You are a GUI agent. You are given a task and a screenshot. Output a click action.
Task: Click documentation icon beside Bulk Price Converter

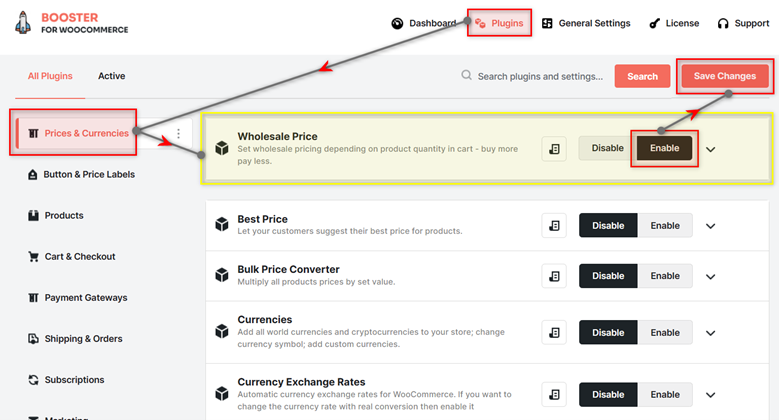[554, 276]
